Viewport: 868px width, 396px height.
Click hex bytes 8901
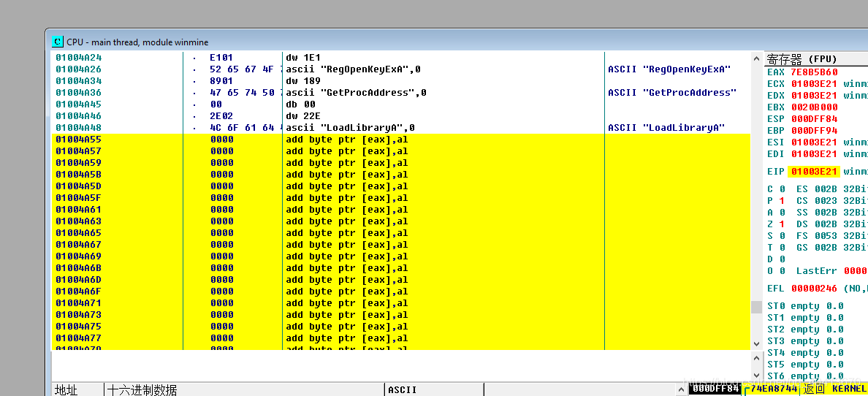pos(221,80)
